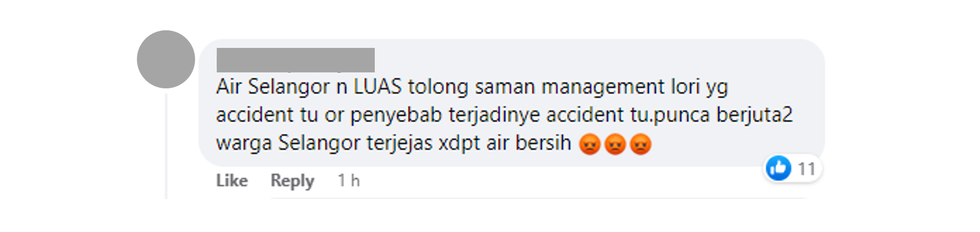View the 11 reactions count
980x232 pixels.
(807, 169)
